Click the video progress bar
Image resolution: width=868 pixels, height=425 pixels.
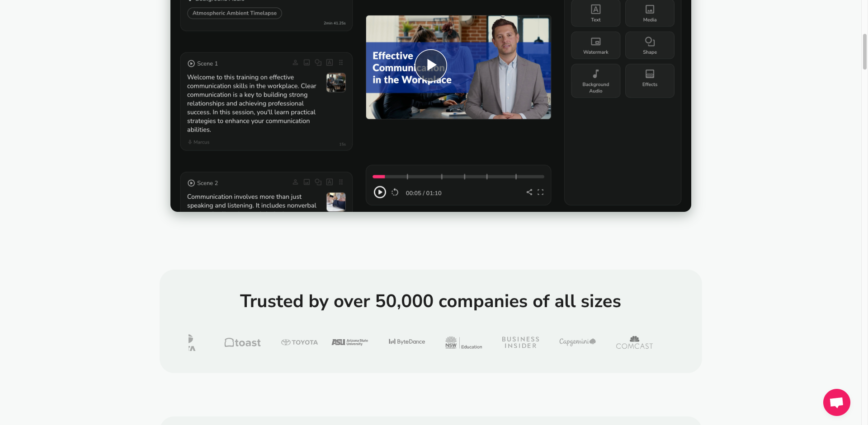click(x=458, y=177)
